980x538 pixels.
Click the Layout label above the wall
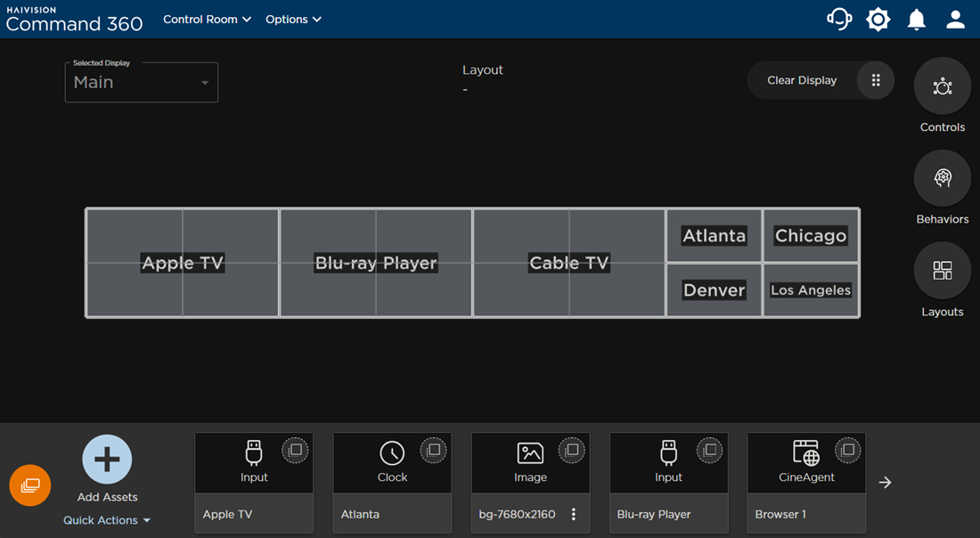[x=483, y=70]
